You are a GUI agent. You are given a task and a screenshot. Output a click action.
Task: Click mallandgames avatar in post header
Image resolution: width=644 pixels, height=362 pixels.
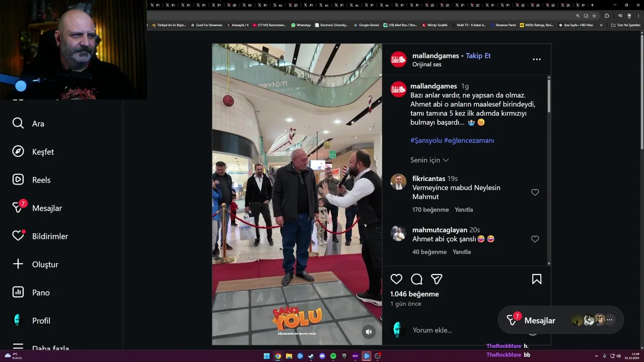[398, 59]
